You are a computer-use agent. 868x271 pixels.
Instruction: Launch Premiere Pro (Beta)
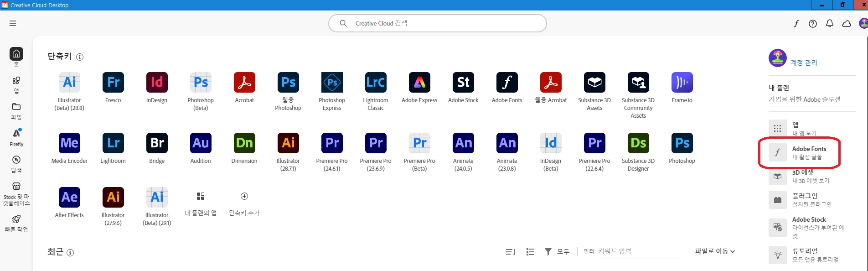point(419,143)
